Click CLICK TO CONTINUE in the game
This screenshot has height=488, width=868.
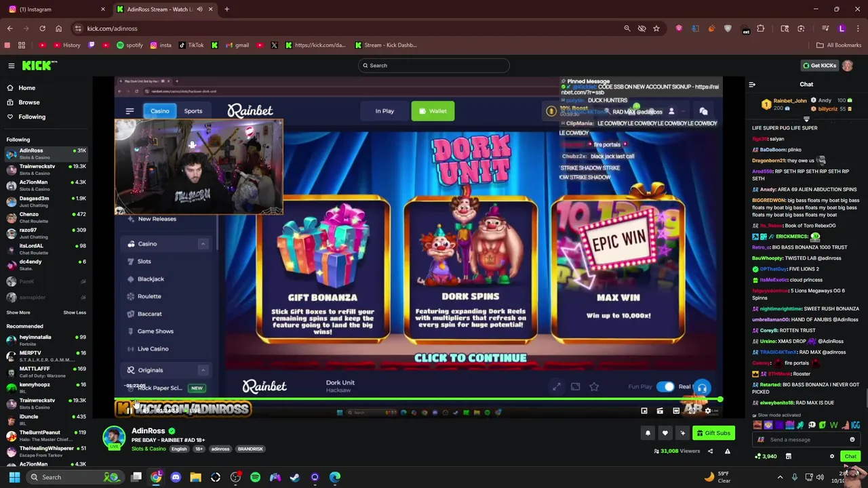(470, 358)
